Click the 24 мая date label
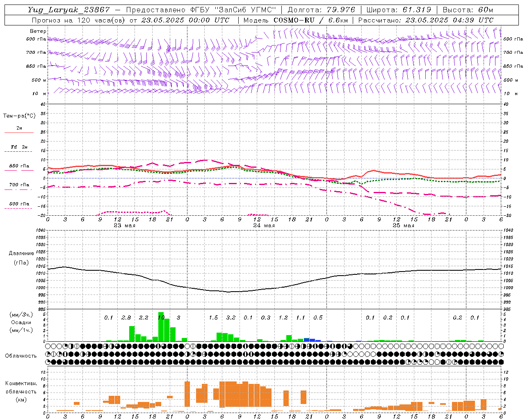Image resolution: width=525 pixels, height=420 pixels. click(264, 226)
